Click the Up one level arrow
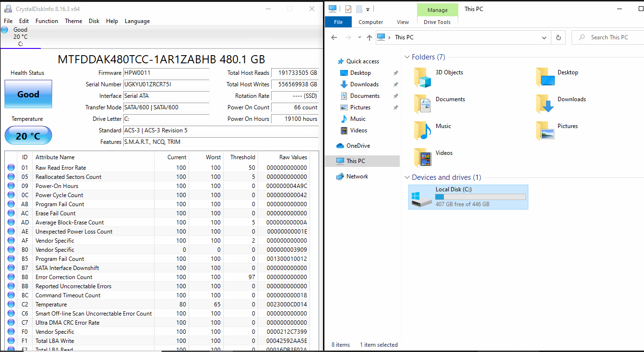644x352 pixels. pyautogui.click(x=369, y=37)
